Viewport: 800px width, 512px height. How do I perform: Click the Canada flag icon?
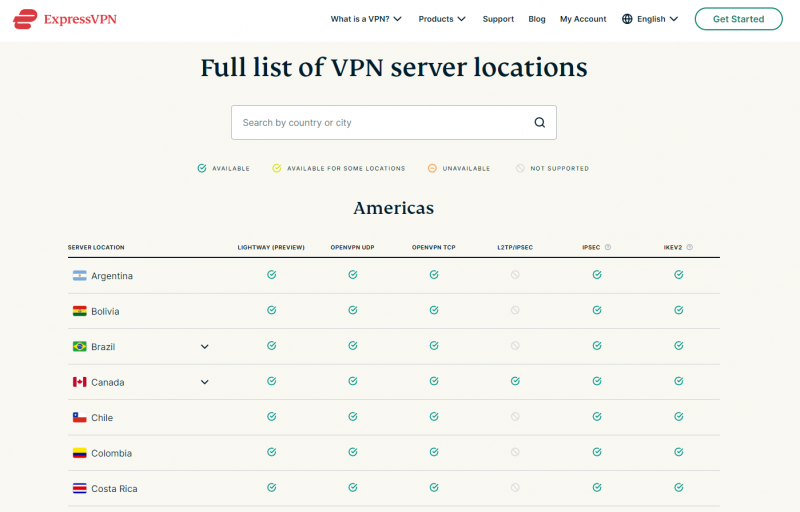pyautogui.click(x=80, y=382)
